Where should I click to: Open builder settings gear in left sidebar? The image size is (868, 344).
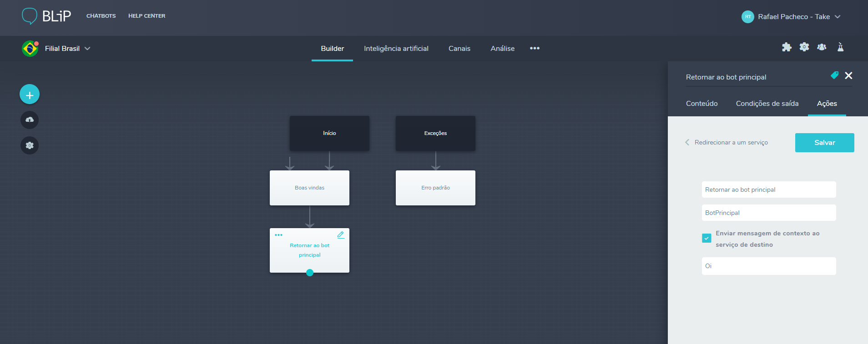(x=30, y=145)
